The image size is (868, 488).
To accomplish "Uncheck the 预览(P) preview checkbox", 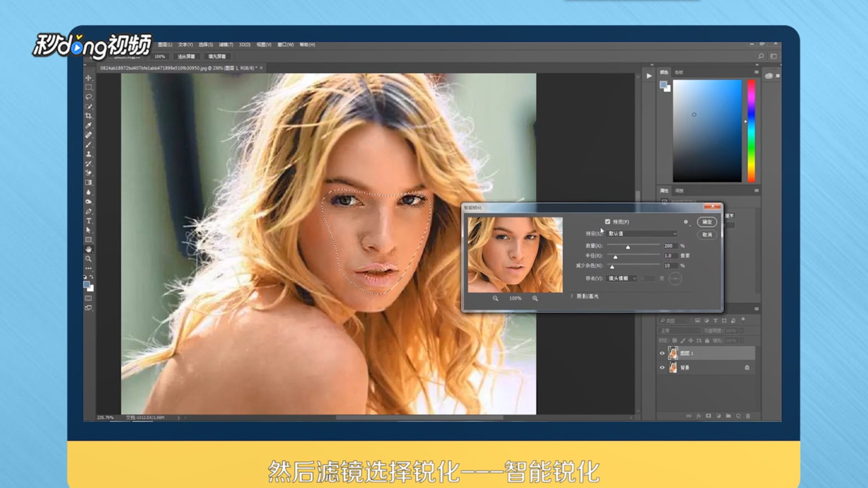I will point(608,222).
